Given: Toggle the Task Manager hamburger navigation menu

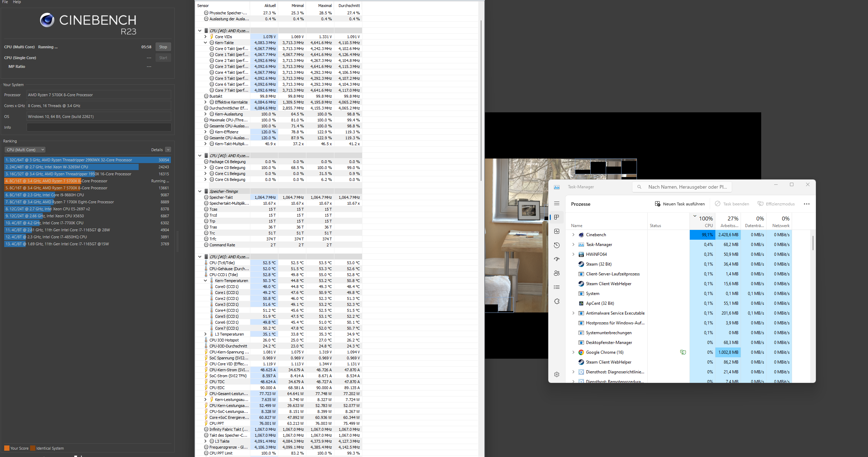Looking at the screenshot, I should tap(557, 204).
